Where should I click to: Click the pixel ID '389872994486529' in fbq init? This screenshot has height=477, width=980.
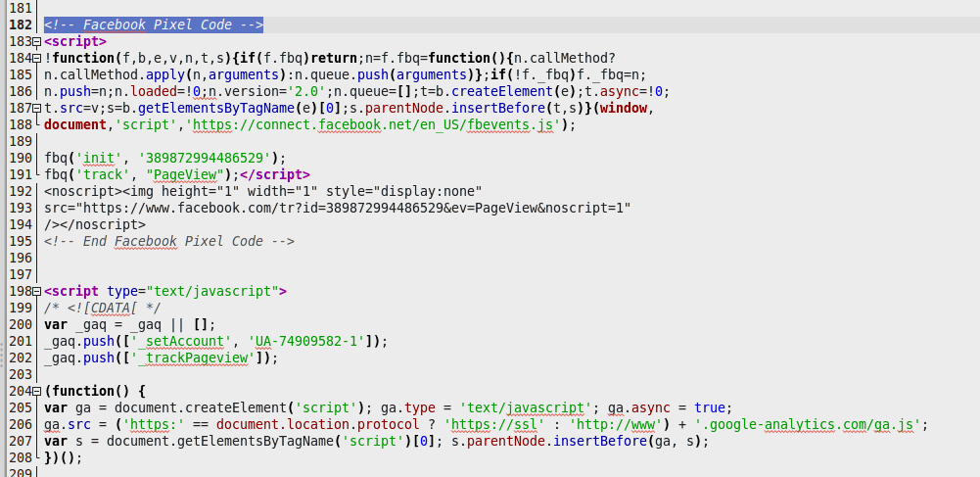click(205, 158)
